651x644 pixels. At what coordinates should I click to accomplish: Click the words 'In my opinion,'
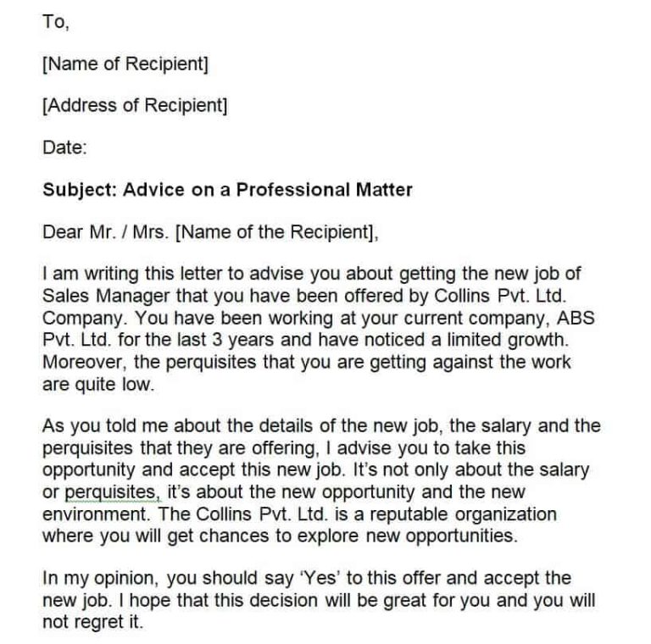coord(101,579)
